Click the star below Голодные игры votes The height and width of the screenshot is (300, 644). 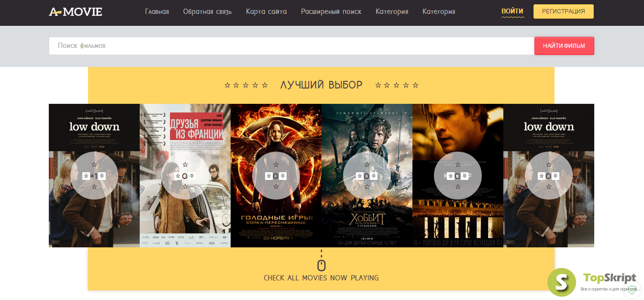(x=276, y=187)
